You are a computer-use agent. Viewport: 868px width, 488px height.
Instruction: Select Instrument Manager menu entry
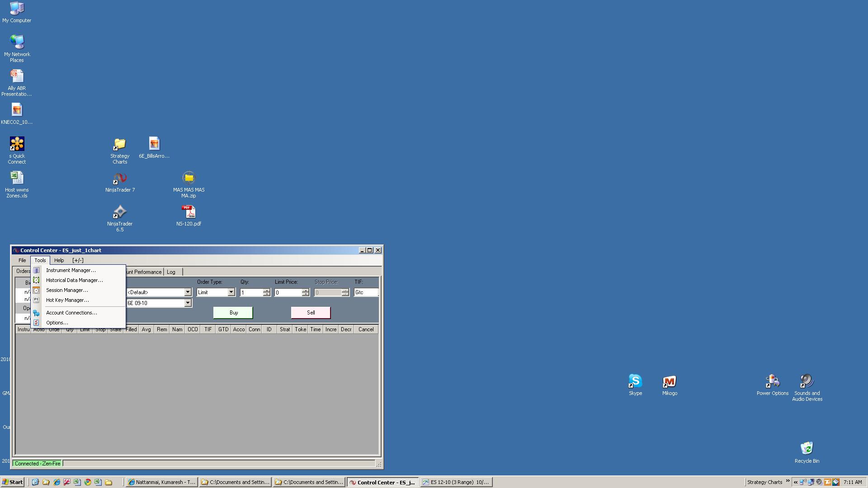point(71,270)
